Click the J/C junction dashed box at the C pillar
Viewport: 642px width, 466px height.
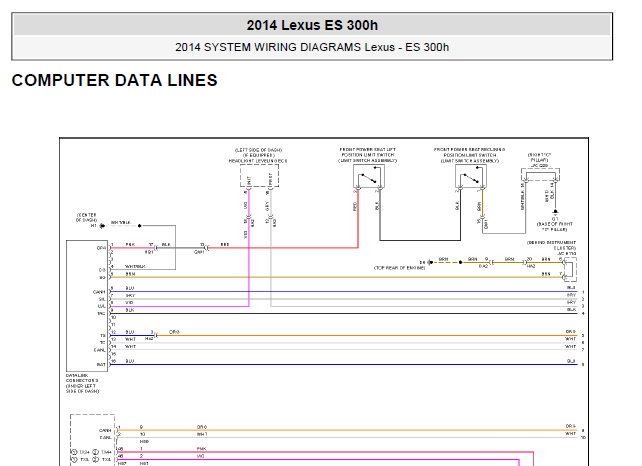point(540,175)
